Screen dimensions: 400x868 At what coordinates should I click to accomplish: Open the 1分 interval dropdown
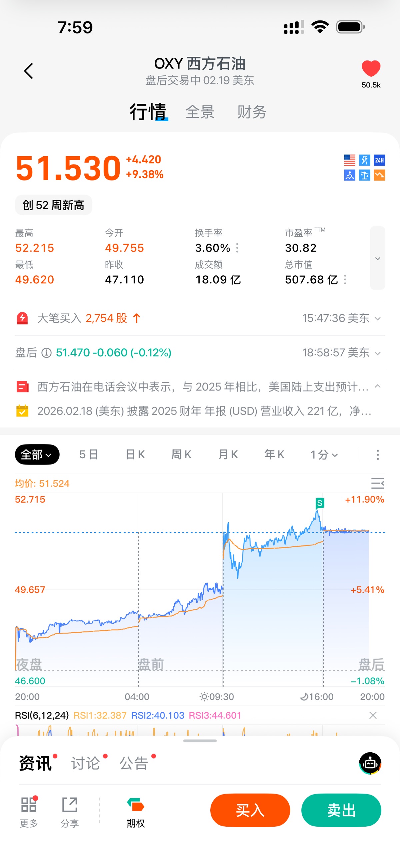click(324, 455)
